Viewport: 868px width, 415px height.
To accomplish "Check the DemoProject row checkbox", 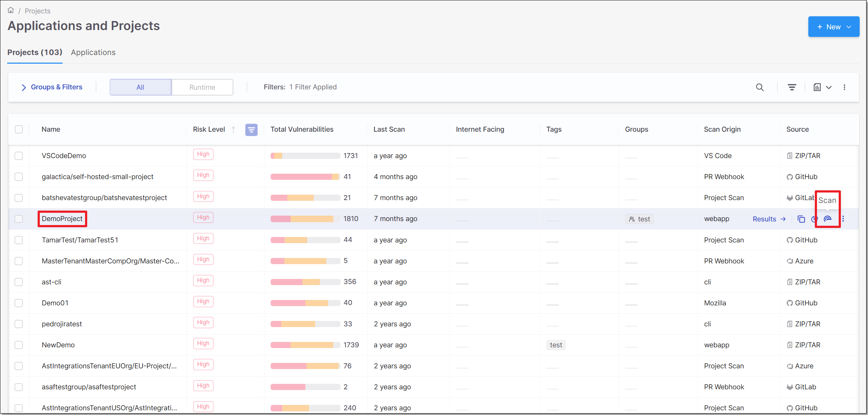I will click(x=19, y=219).
